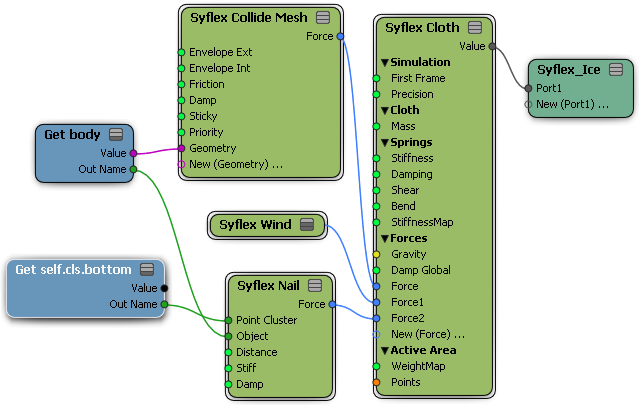Viewport: 639px width, 405px height.
Task: Click the New (Port1) empty port
Action: point(528,104)
